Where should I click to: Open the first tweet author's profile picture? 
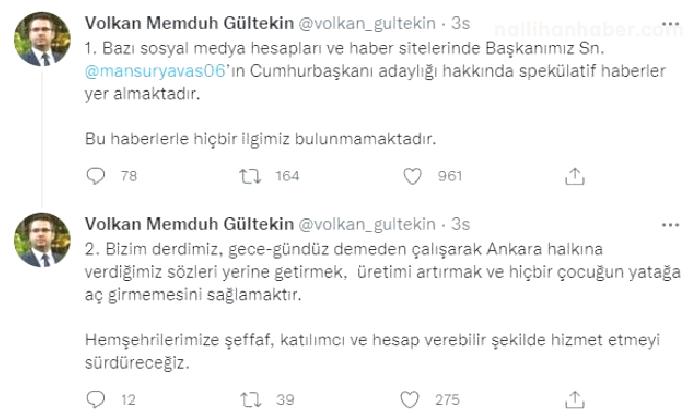42,39
